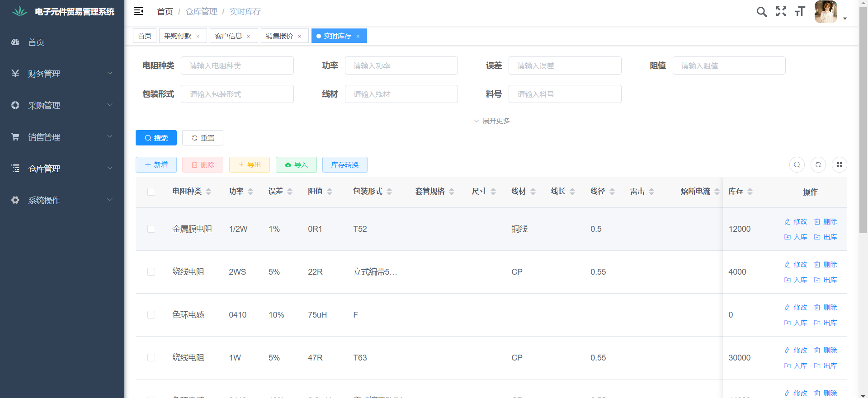868x398 pixels.
Task: Focus the 料号 input field
Action: tap(565, 94)
